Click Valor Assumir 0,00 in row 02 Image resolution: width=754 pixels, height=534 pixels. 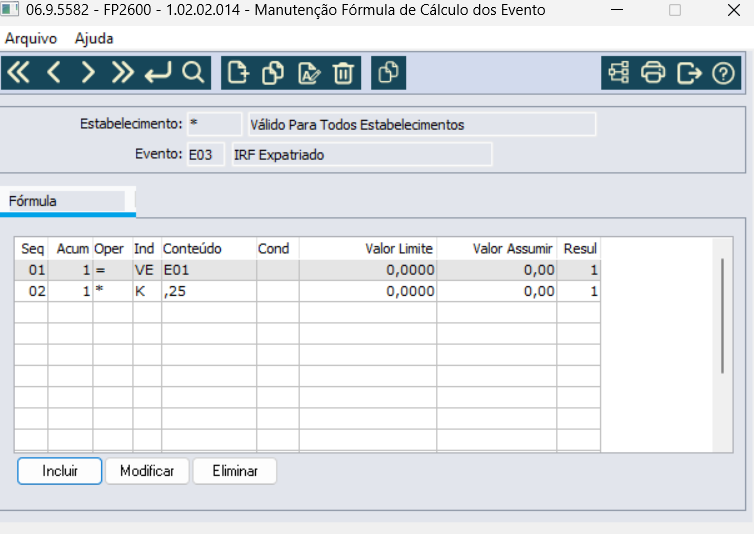[x=497, y=291]
